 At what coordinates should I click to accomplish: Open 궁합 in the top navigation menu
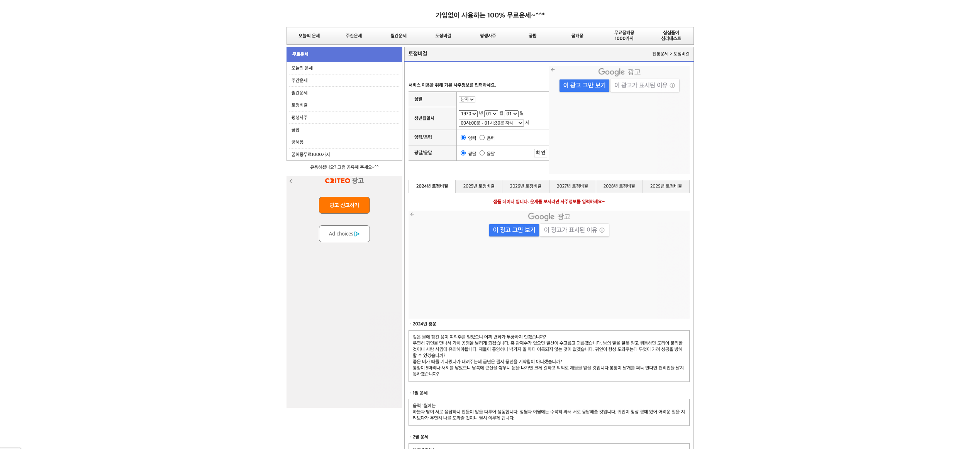pyautogui.click(x=532, y=35)
